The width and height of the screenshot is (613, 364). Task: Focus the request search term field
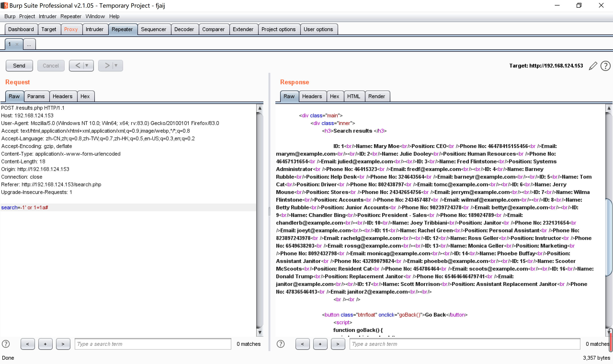[x=153, y=344]
